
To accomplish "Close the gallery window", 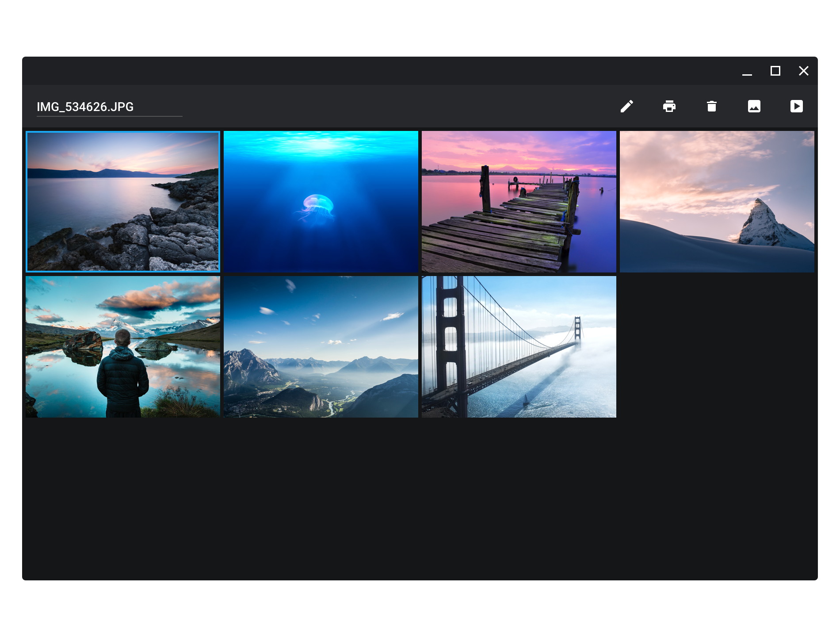I will point(803,71).
